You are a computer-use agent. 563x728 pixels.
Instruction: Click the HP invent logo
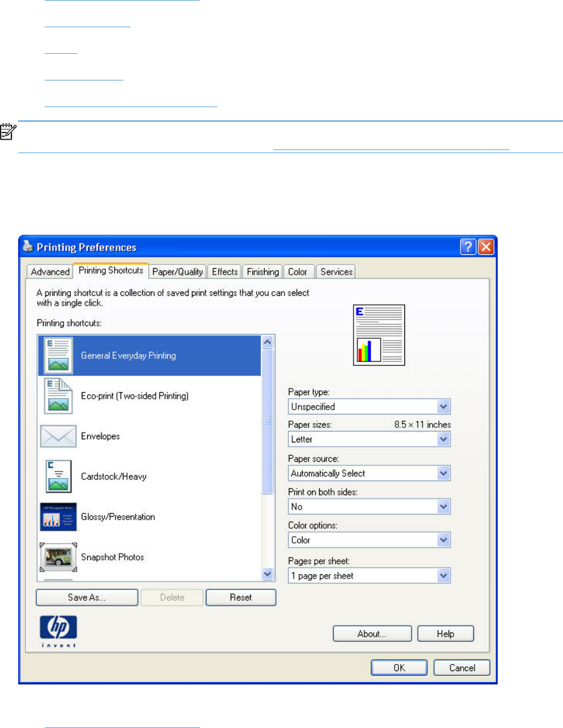point(58,631)
